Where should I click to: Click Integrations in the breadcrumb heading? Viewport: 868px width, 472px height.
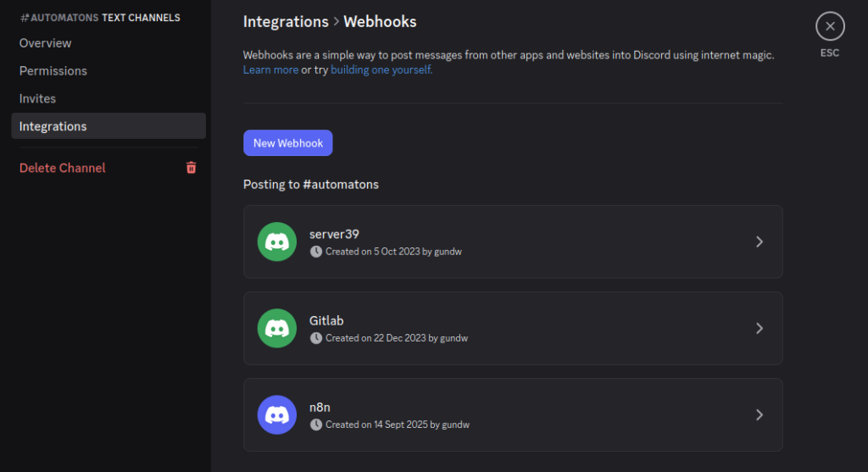click(286, 22)
